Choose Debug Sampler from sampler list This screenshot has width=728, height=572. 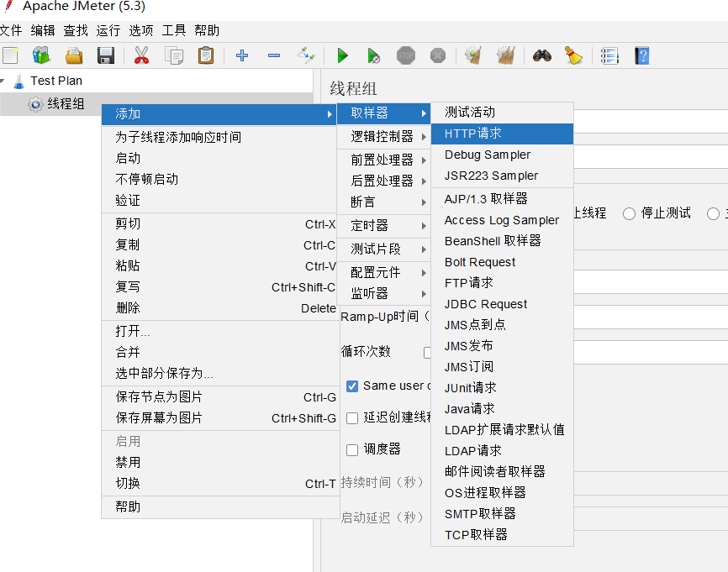pyautogui.click(x=503, y=155)
